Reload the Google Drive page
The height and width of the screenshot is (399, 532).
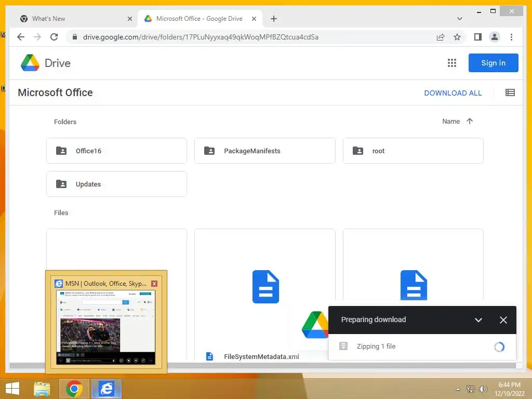coord(54,37)
